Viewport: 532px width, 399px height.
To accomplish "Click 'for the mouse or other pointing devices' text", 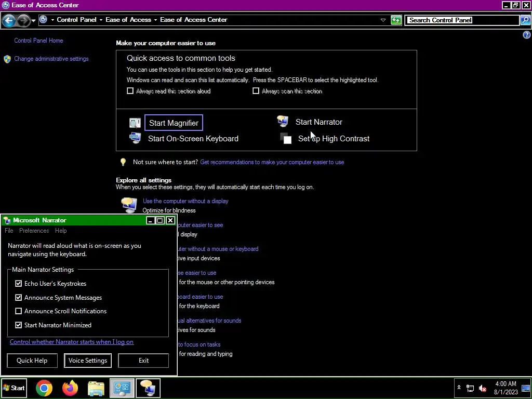I will 227,282.
